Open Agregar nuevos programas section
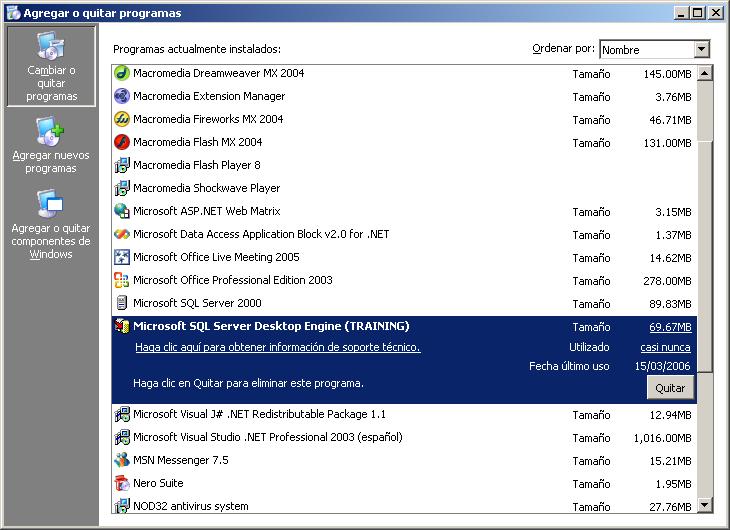 51,145
